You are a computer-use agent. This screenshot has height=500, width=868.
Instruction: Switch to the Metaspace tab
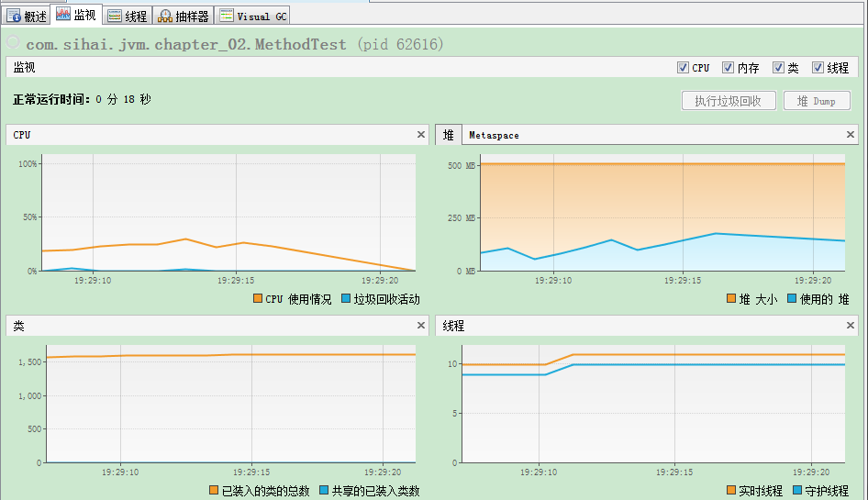coord(494,135)
